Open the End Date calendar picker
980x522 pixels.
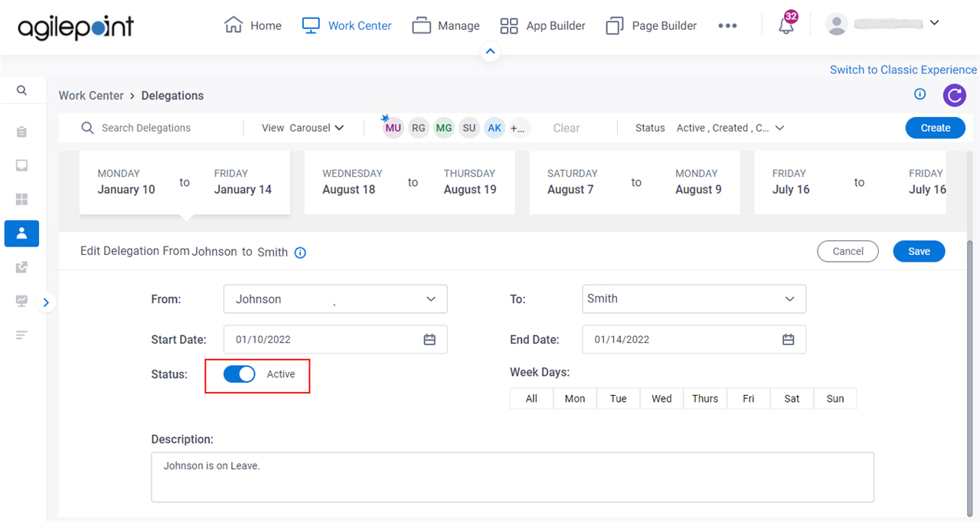point(788,339)
